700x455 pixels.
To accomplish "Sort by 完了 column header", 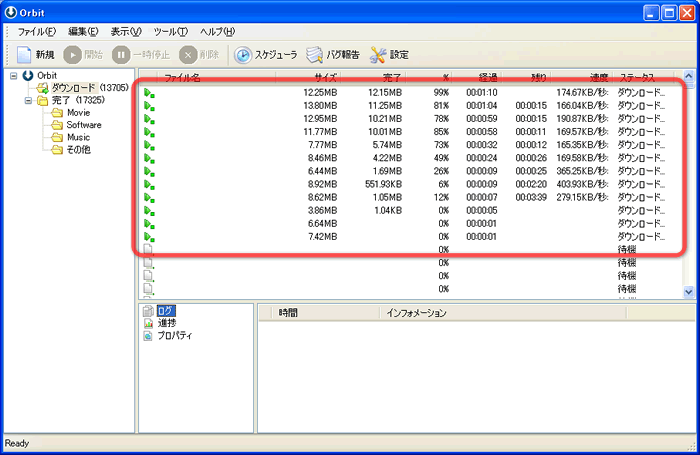I will click(x=373, y=78).
